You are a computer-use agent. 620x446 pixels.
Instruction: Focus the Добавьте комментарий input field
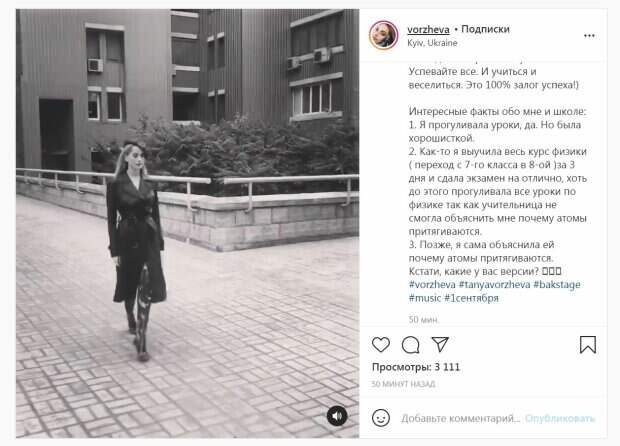point(461,418)
